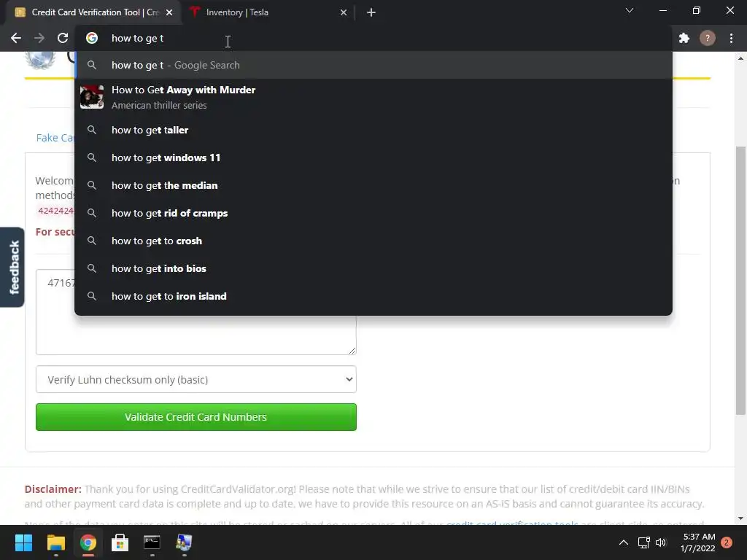Image resolution: width=747 pixels, height=560 pixels.
Task: Open the 'Verify Luhn checksum only (basic)' dropdown
Action: click(196, 379)
